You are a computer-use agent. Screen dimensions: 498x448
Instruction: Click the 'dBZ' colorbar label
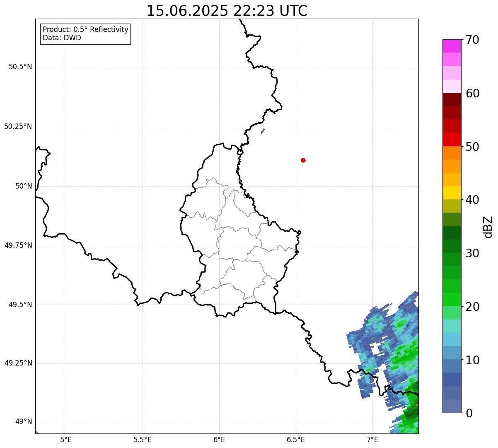click(x=488, y=227)
